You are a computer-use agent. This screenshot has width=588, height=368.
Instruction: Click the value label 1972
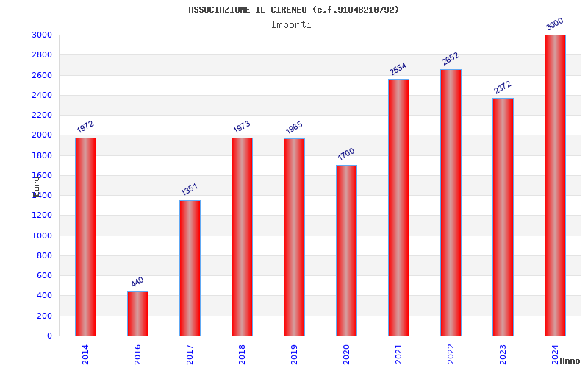click(85, 127)
